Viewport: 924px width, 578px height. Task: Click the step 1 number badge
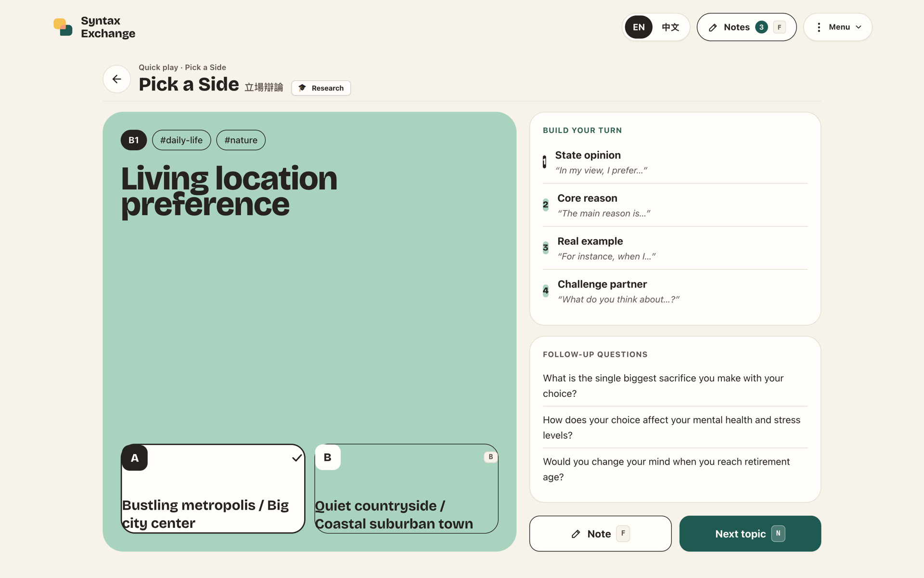pos(544,162)
